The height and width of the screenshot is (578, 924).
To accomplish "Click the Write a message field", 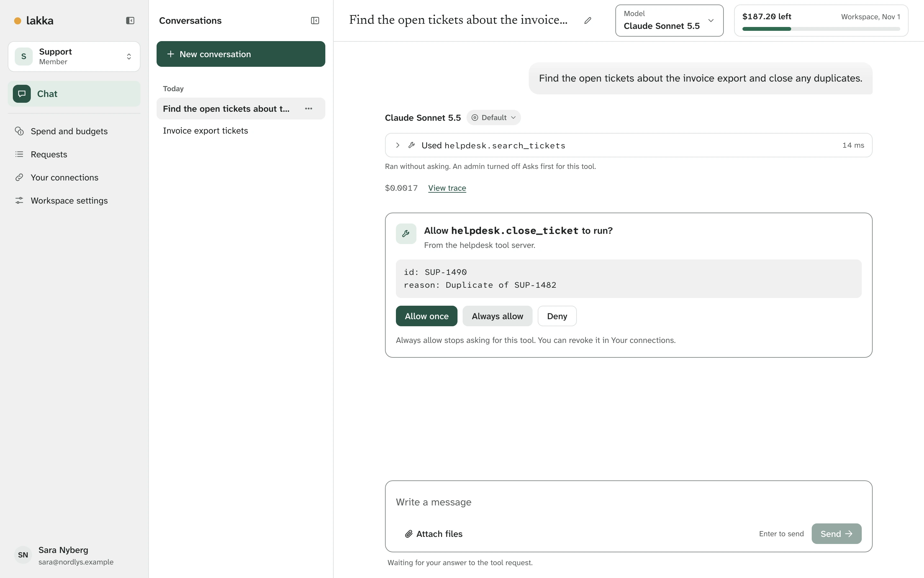I will click(x=629, y=502).
